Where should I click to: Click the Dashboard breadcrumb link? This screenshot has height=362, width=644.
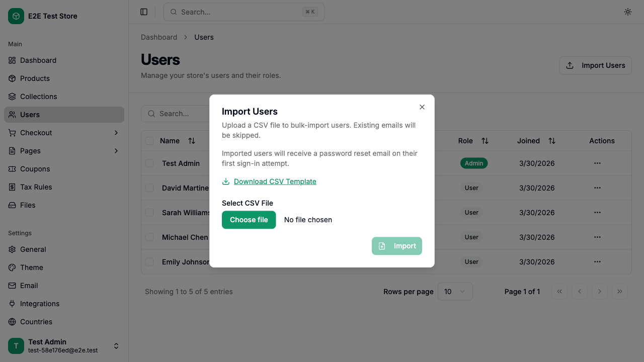pyautogui.click(x=159, y=37)
